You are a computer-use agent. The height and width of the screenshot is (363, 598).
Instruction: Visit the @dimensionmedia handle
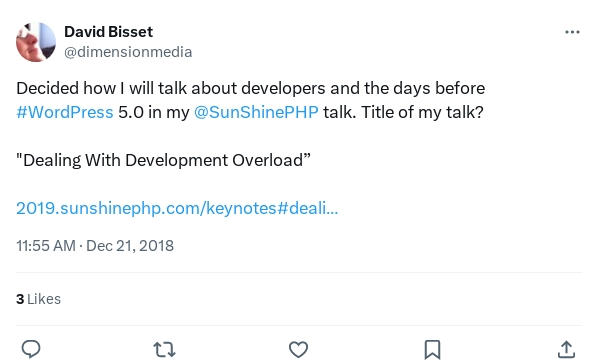(x=128, y=52)
